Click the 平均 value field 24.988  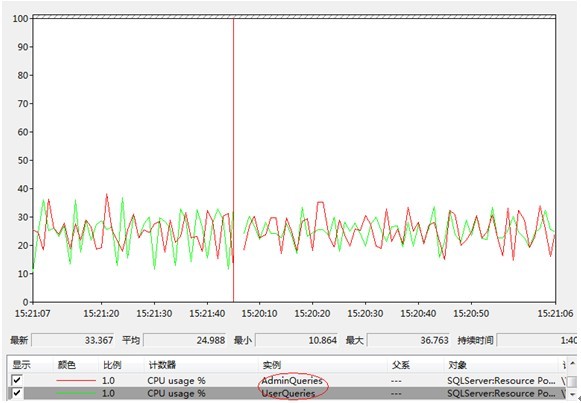point(185,340)
